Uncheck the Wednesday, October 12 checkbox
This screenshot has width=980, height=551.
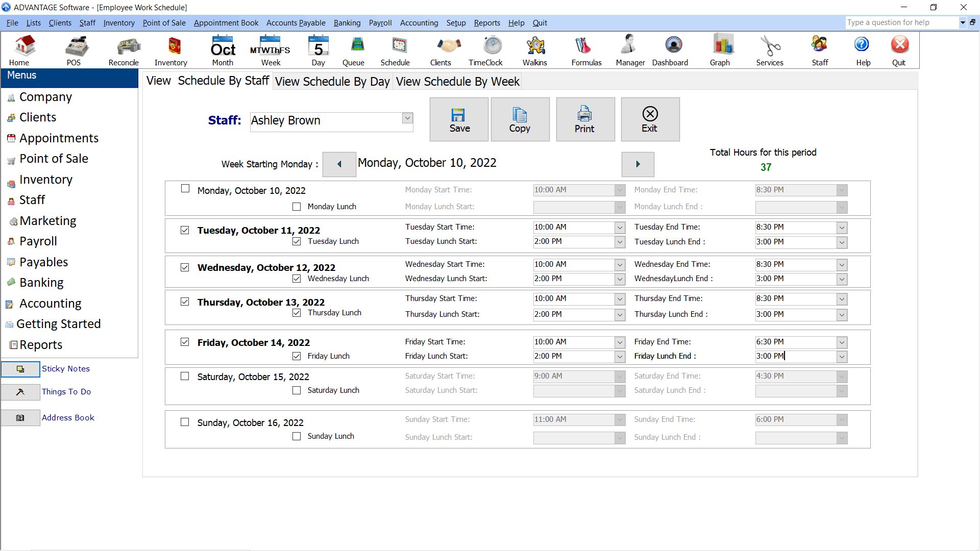pyautogui.click(x=185, y=267)
